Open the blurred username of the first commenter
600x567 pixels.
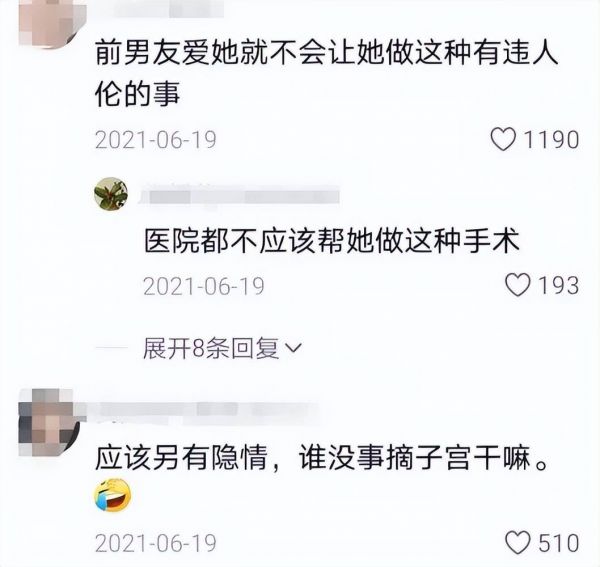168,8
